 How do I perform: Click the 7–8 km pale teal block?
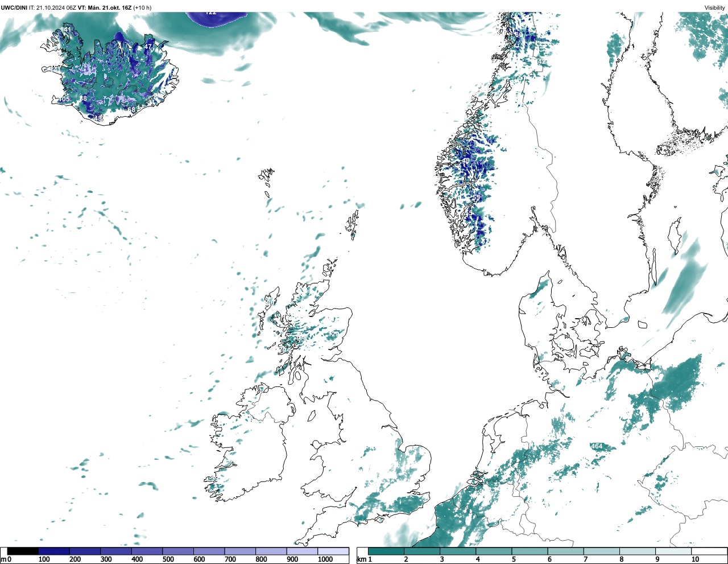click(x=602, y=551)
